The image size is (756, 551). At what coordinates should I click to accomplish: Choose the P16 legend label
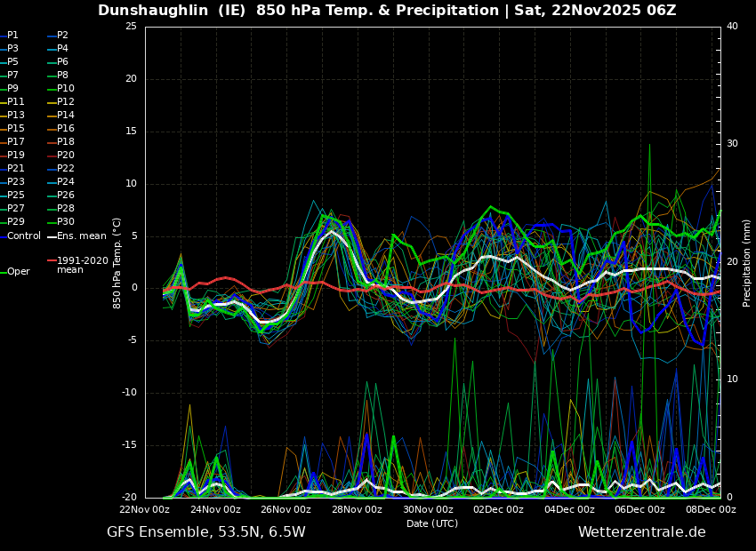pos(66,129)
